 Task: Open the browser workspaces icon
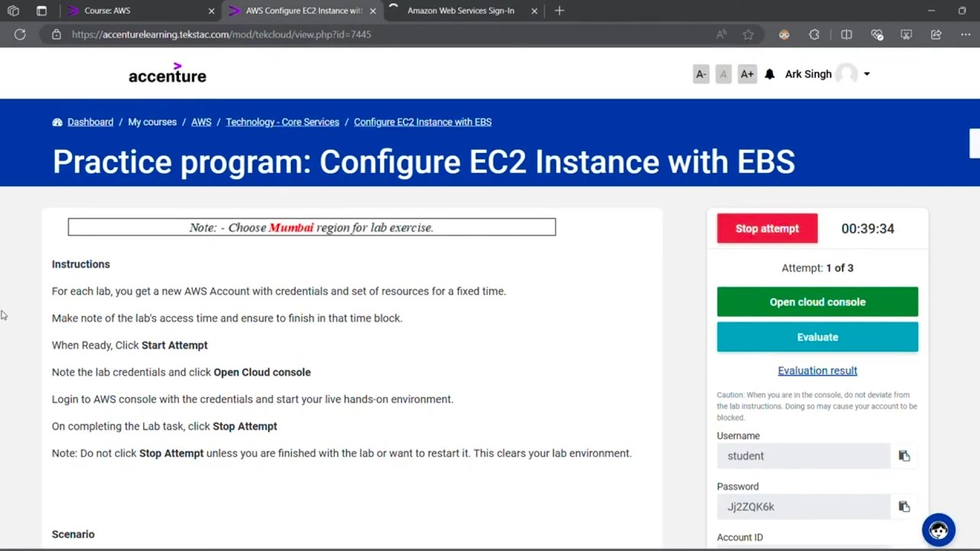click(13, 11)
